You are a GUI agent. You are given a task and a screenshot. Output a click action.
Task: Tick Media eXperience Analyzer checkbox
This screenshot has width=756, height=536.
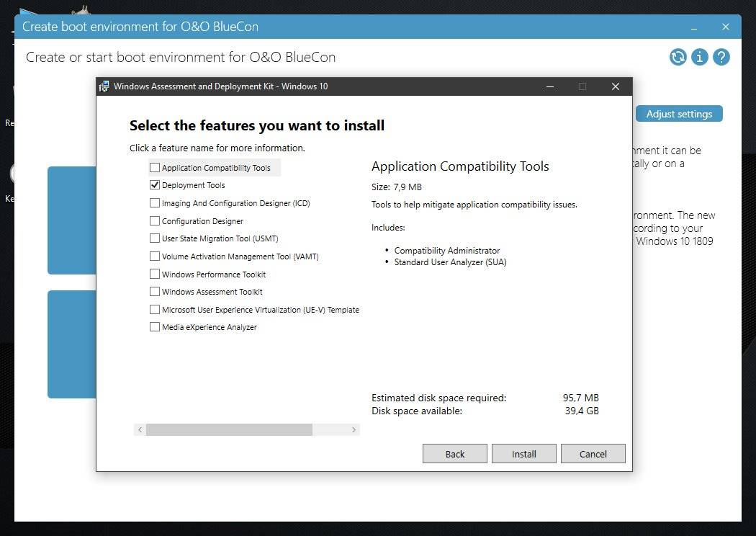154,326
